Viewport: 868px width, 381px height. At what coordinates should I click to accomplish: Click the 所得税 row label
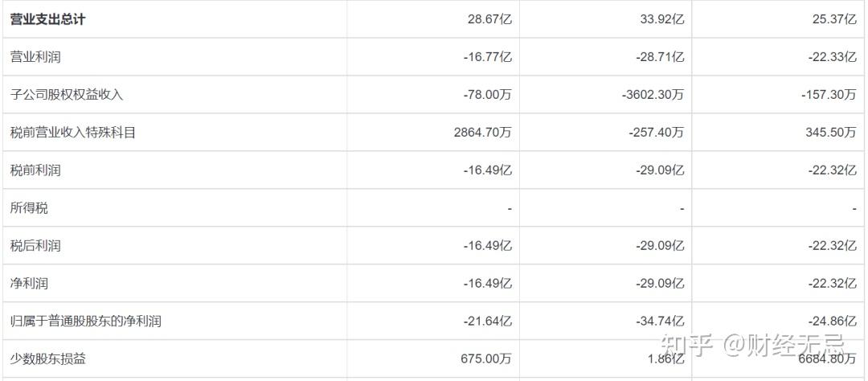click(x=29, y=208)
